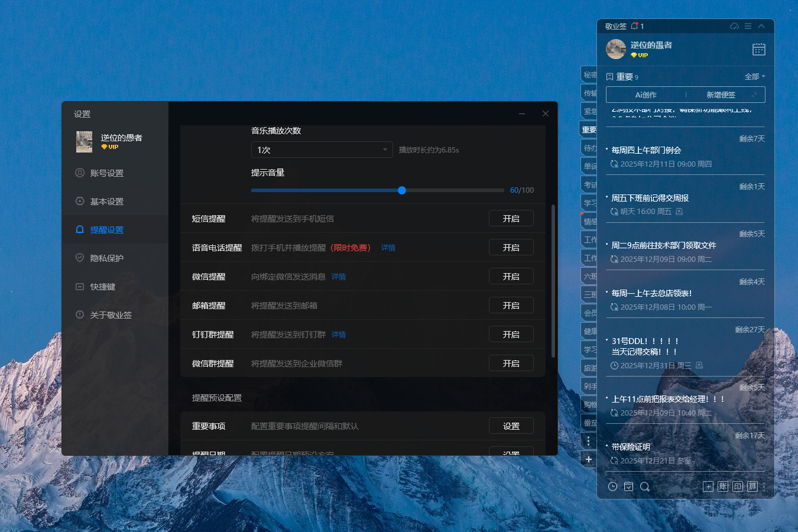The height and width of the screenshot is (532, 798).
Task: Click the 印 print icon at bottom right
Action: tap(738, 486)
